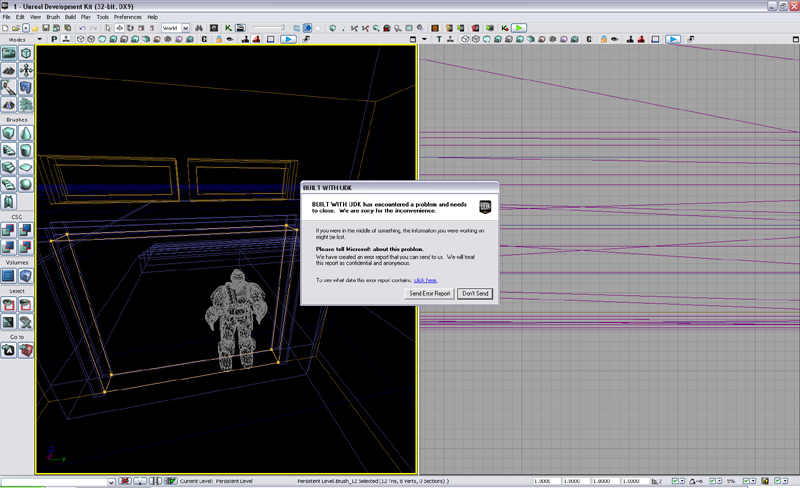Click the Cube brush builder icon
The width and height of the screenshot is (800, 488).
(9, 133)
